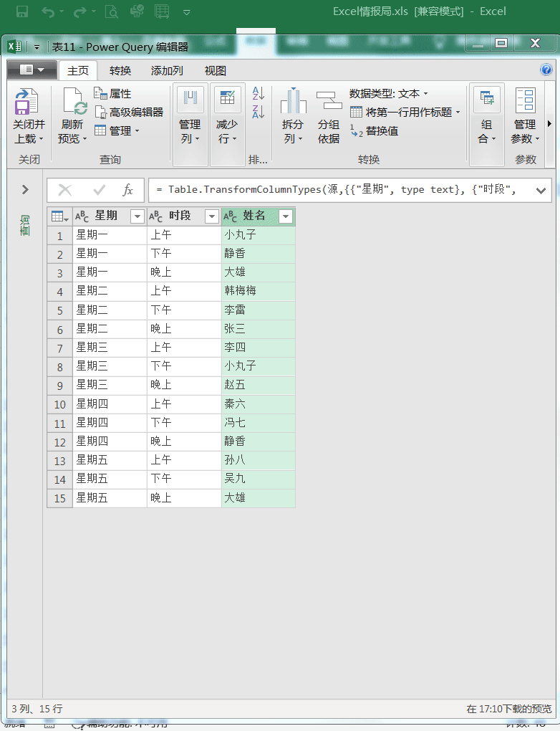The image size is (560, 731).
Task: Open the Advanced Editor (高级编辑器)
Action: pyautogui.click(x=129, y=113)
